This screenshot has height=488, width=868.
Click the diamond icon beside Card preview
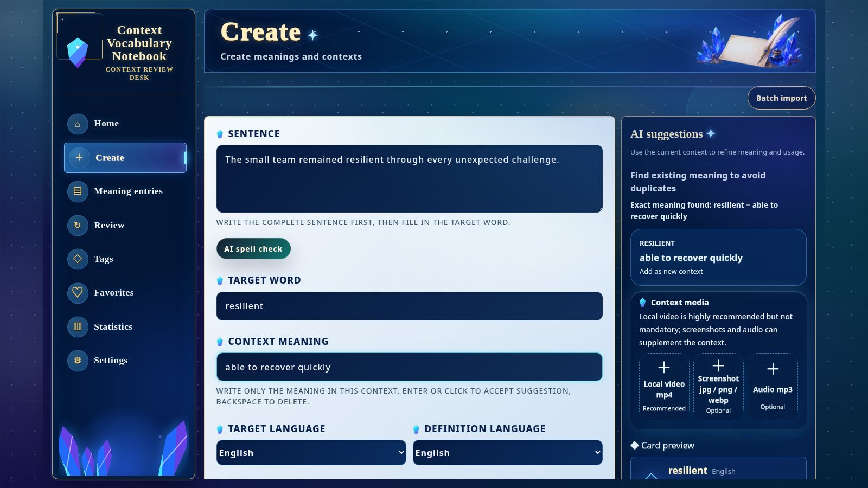(x=635, y=445)
